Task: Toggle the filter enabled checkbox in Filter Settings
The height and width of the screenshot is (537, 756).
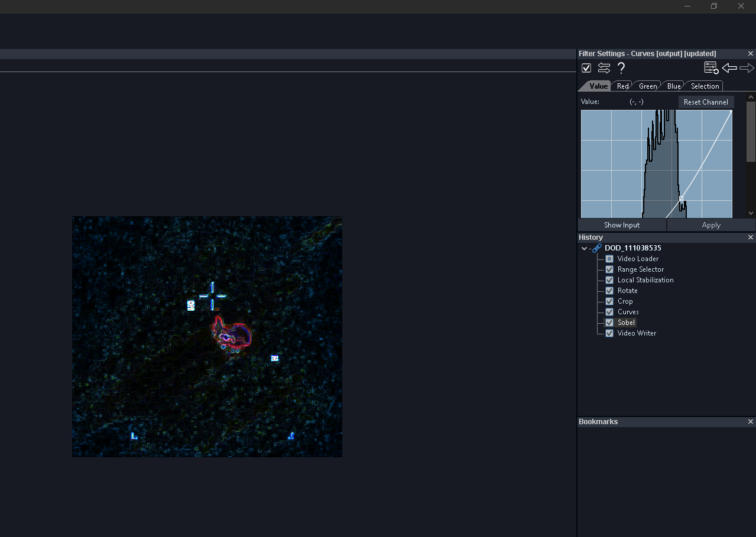Action: 586,68
